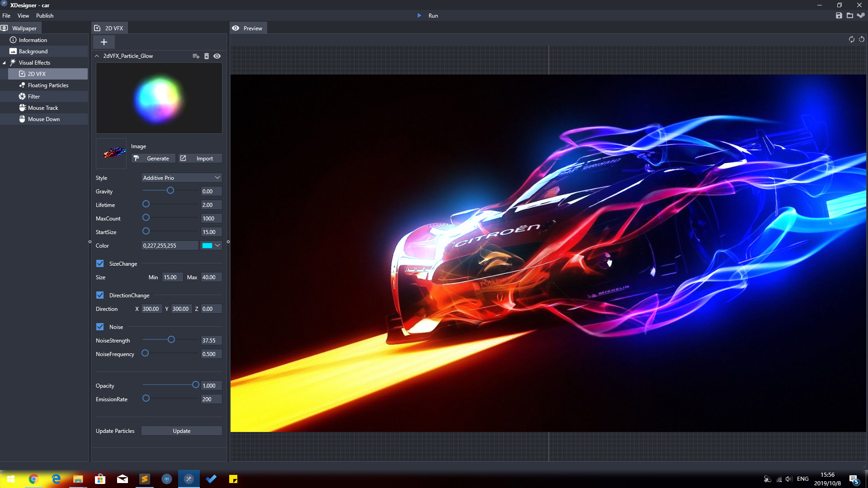The width and height of the screenshot is (868, 488).
Task: Click the Generate image button
Action: point(153,159)
